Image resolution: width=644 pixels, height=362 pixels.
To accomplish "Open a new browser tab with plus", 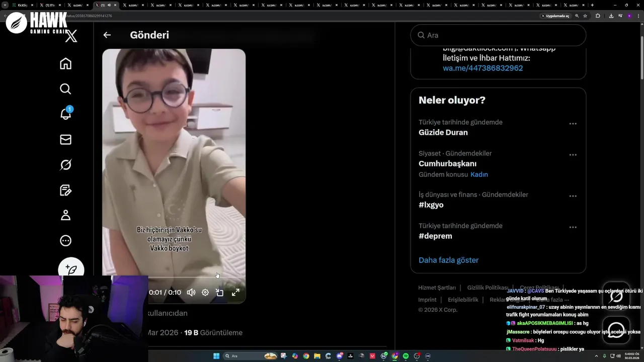I will (592, 5).
